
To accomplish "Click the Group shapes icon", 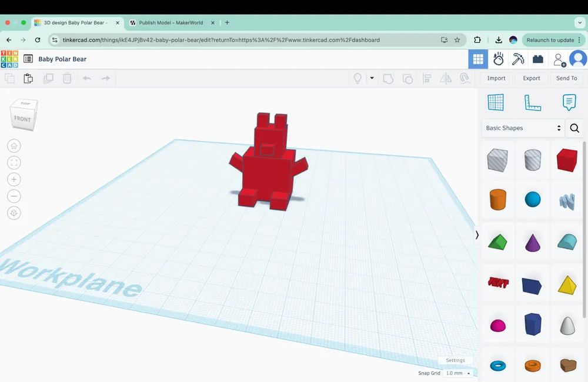I will [x=388, y=79].
